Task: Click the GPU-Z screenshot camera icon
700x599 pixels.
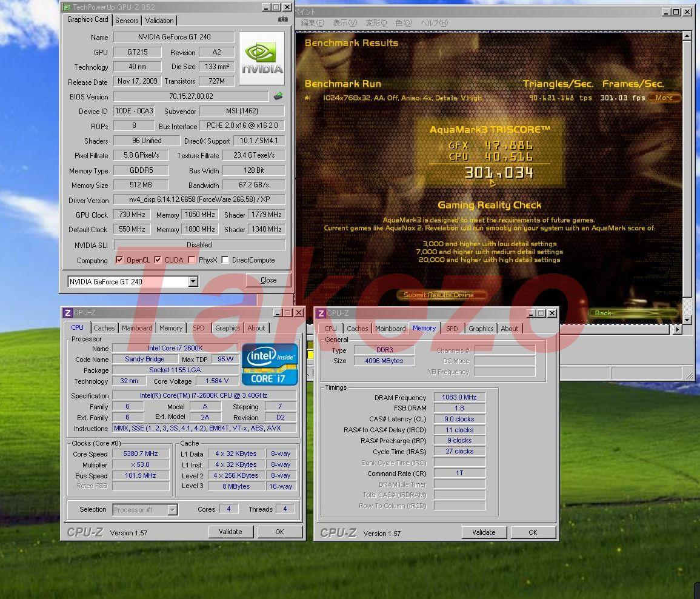Action: tap(282, 19)
